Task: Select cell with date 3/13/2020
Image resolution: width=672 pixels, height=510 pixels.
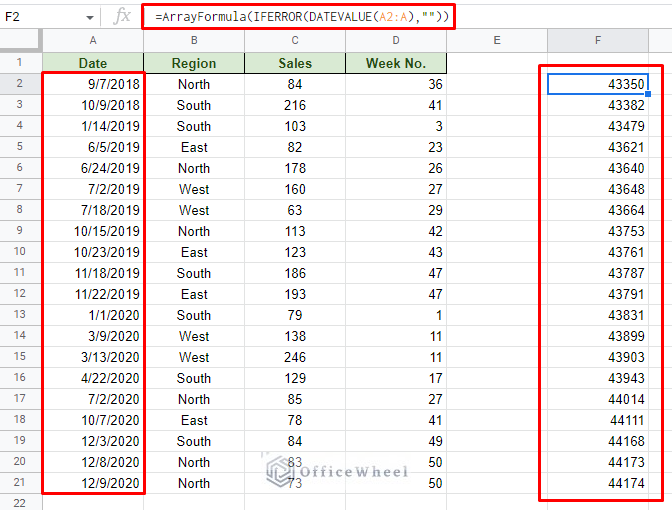Action: pos(93,357)
